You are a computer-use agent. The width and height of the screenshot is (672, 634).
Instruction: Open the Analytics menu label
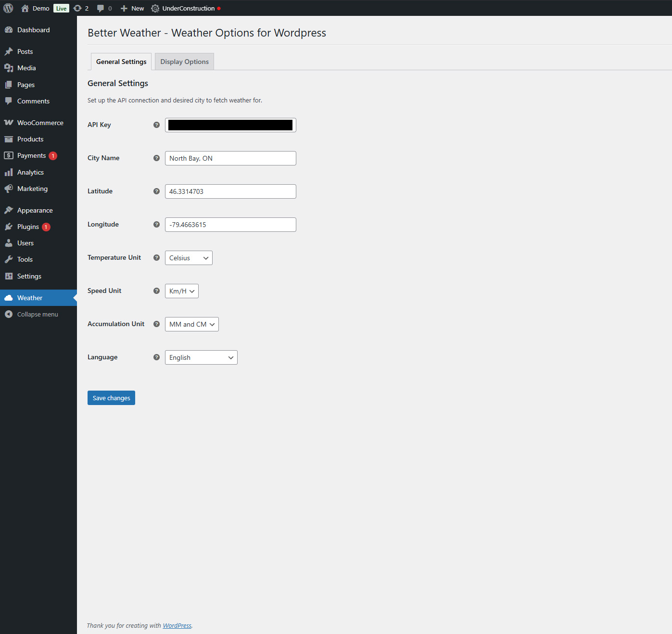click(30, 172)
